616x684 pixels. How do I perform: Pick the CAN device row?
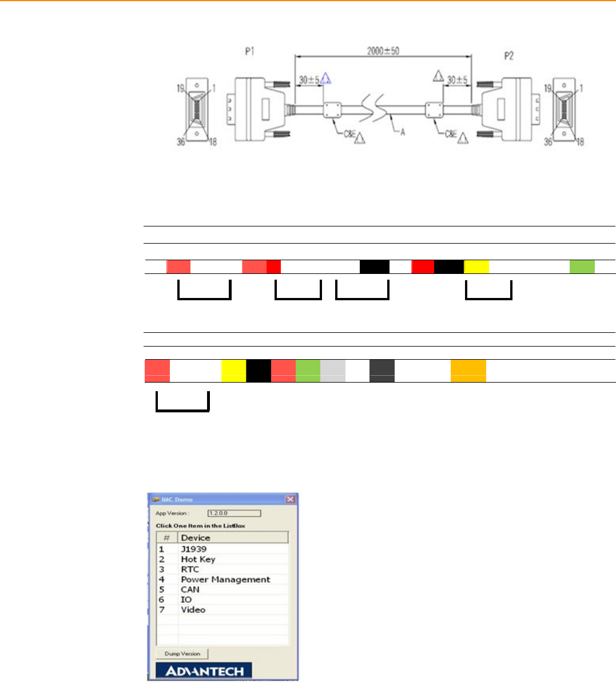point(222,589)
